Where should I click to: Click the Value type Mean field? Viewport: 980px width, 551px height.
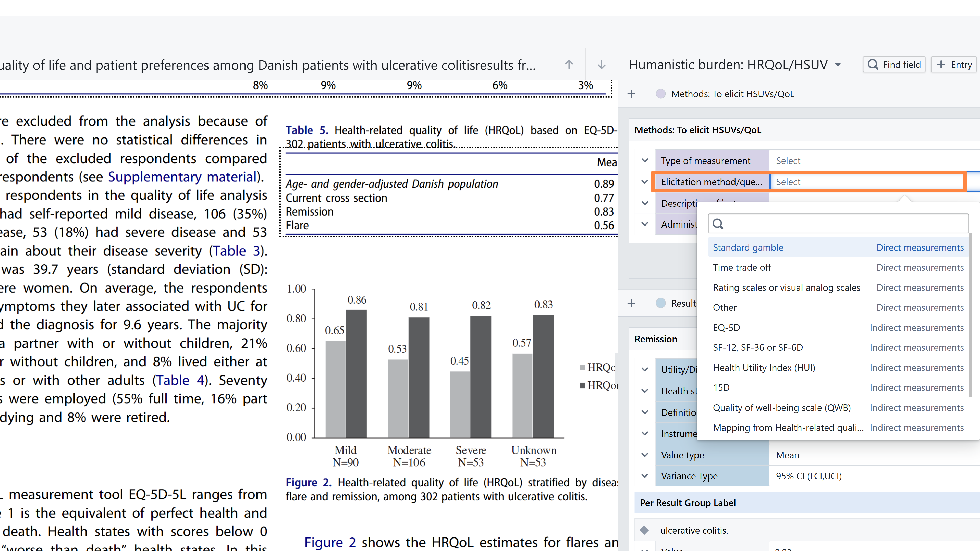[x=874, y=455]
